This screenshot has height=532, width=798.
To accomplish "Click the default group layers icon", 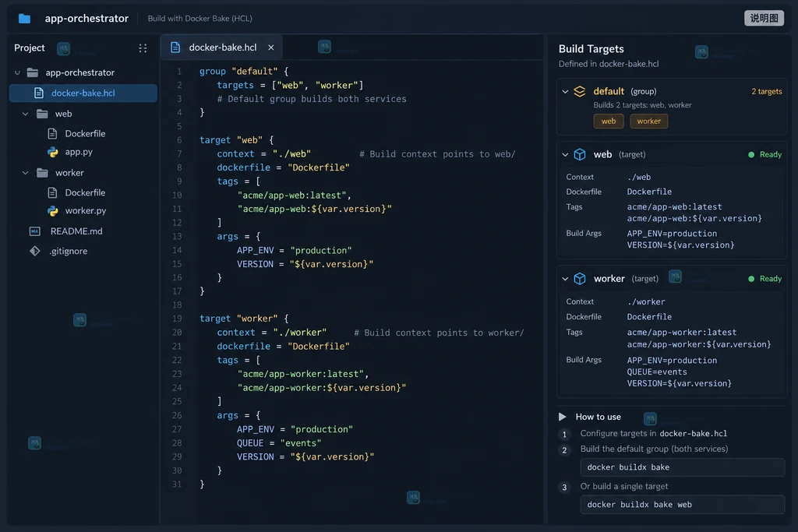I will pyautogui.click(x=580, y=92).
